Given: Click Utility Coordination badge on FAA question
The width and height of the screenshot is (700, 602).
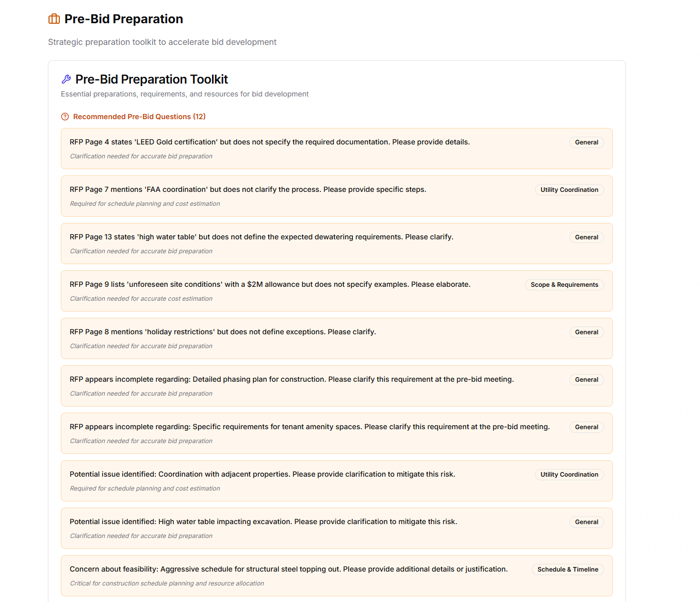Looking at the screenshot, I should point(569,190).
